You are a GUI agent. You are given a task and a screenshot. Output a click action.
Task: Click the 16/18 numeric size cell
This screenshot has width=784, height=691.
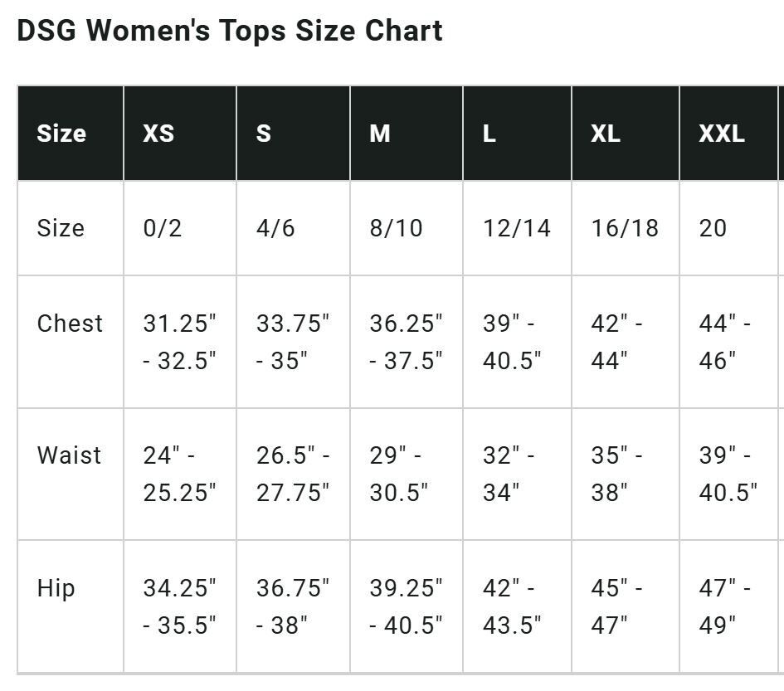pos(625,228)
